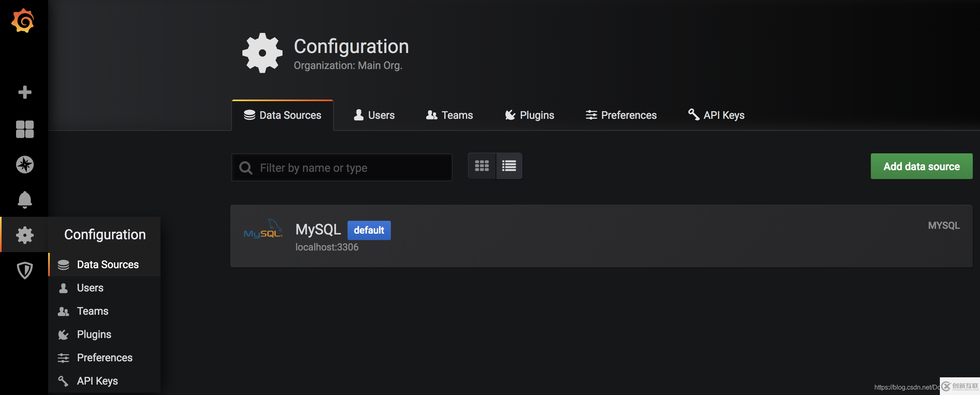Select API Keys in the sidebar flyout menu
This screenshot has width=980, height=395.
(97, 381)
